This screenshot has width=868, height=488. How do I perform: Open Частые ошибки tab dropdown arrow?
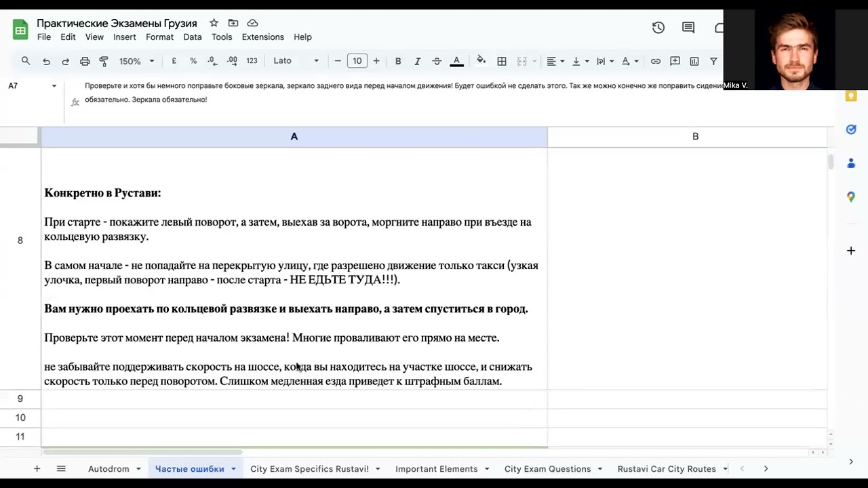(x=233, y=469)
